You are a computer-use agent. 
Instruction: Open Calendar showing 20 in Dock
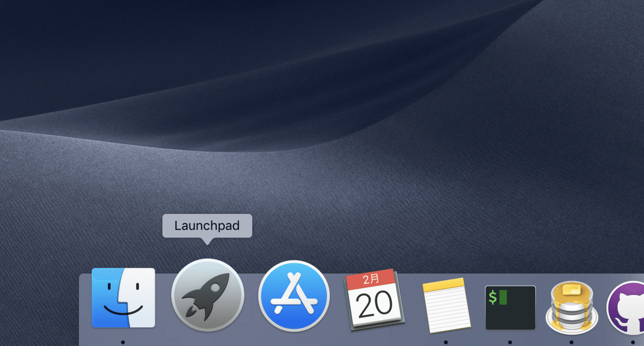click(374, 300)
